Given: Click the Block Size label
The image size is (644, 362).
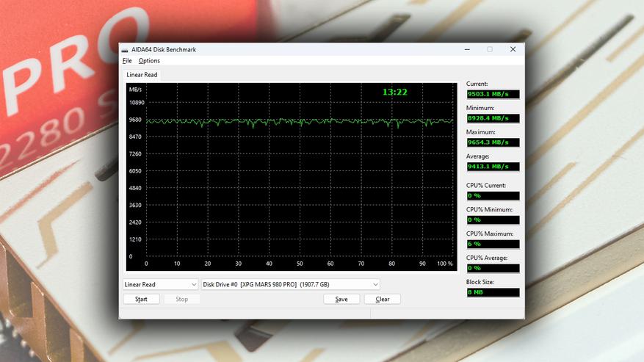Looking at the screenshot, I should (480, 282).
